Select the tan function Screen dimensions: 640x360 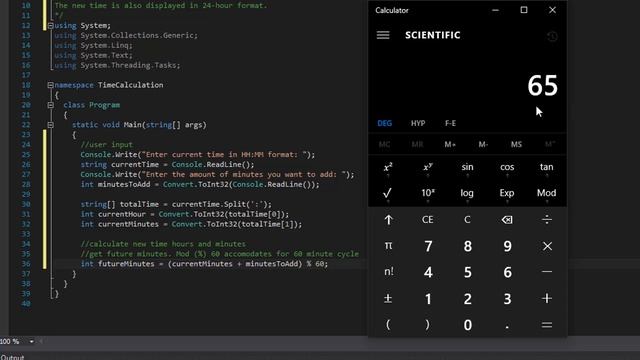[x=547, y=168]
